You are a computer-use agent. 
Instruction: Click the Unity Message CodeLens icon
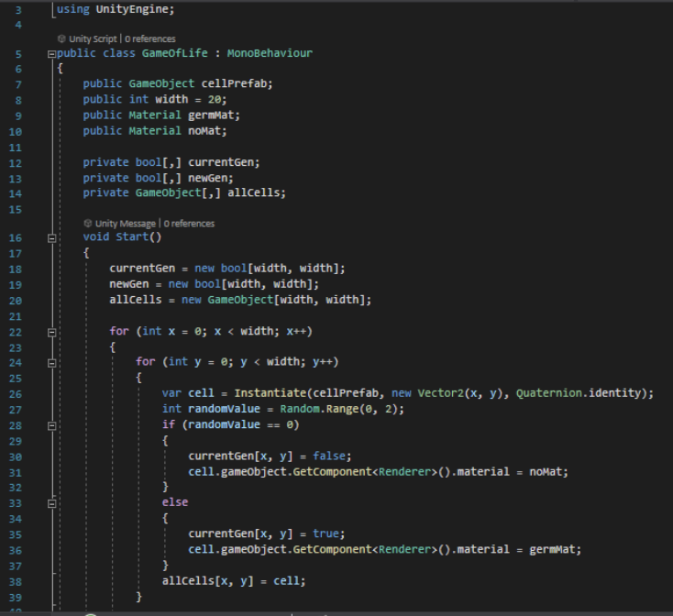click(87, 223)
